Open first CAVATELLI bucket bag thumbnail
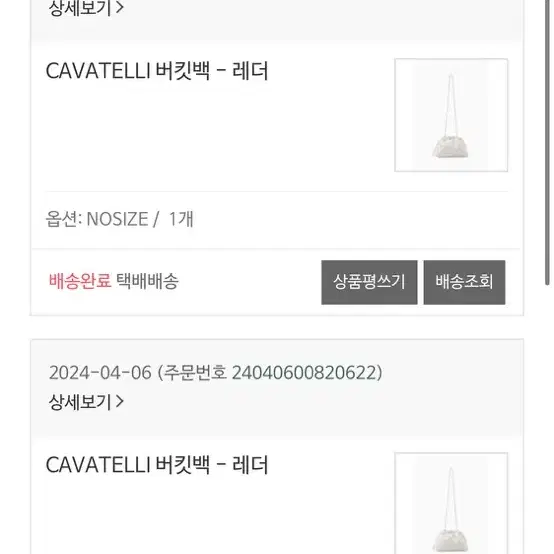The image size is (554, 554). click(451, 115)
